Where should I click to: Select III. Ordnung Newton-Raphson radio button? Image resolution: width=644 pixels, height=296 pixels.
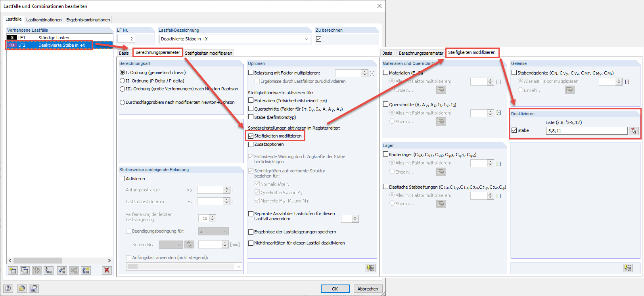[x=123, y=89]
